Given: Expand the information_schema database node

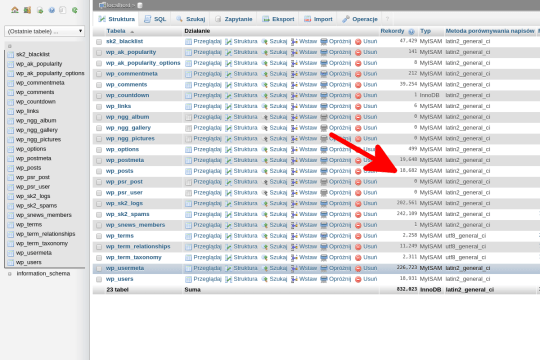Looking at the screenshot, I should point(10,274).
